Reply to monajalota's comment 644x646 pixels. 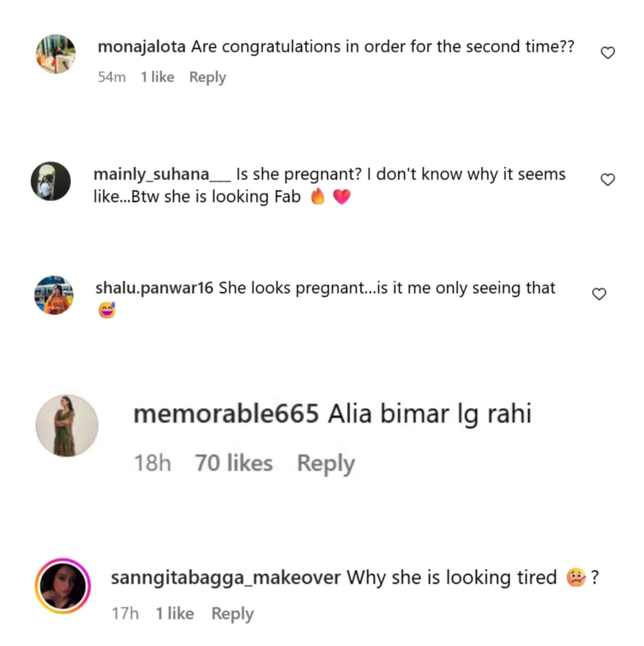pos(208,77)
